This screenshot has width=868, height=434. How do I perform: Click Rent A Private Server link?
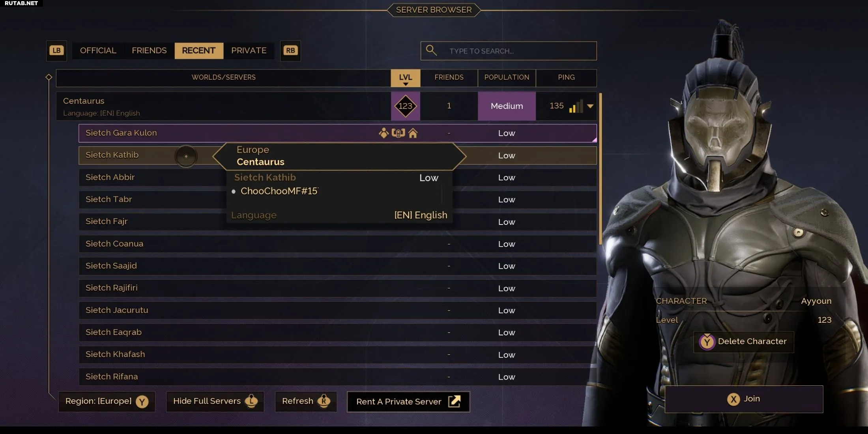click(408, 402)
